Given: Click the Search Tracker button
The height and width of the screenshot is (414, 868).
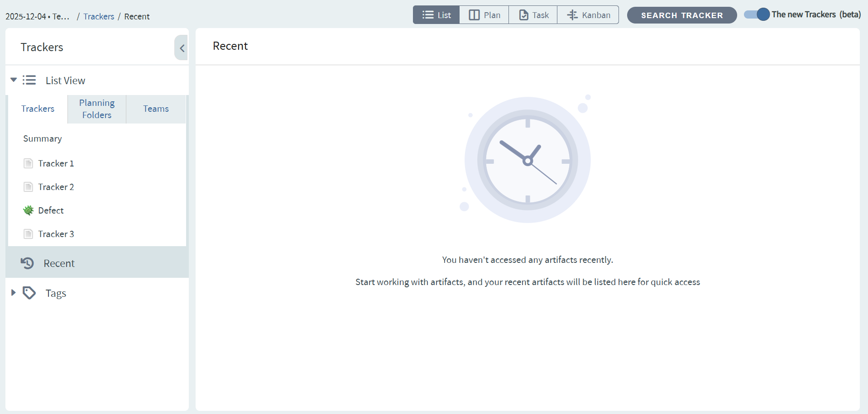Looking at the screenshot, I should [x=681, y=15].
